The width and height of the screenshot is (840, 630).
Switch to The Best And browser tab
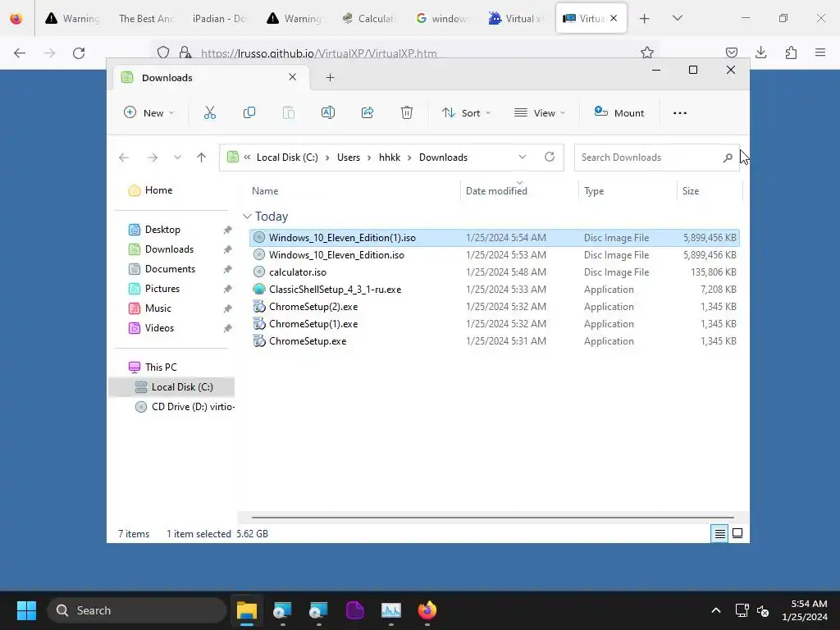coord(146,18)
